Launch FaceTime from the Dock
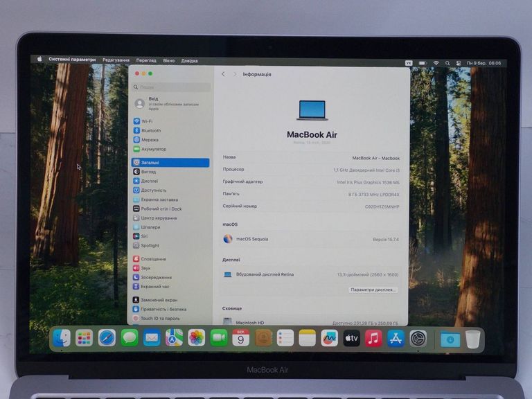The height and width of the screenshot is (399, 532). 219,338
